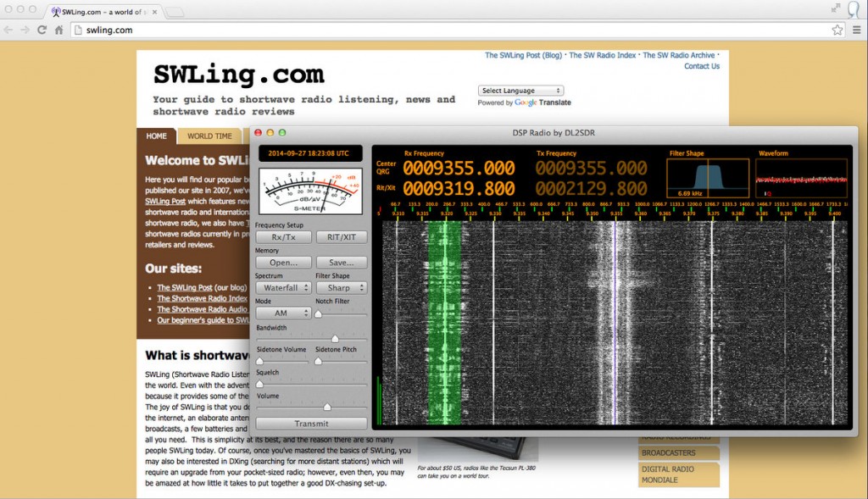This screenshot has width=868, height=499.
Task: Go to browser home page icon
Action: [58, 30]
